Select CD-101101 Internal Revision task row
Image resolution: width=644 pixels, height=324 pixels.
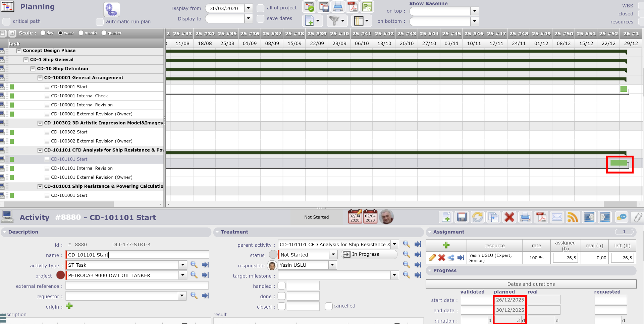(x=82, y=168)
